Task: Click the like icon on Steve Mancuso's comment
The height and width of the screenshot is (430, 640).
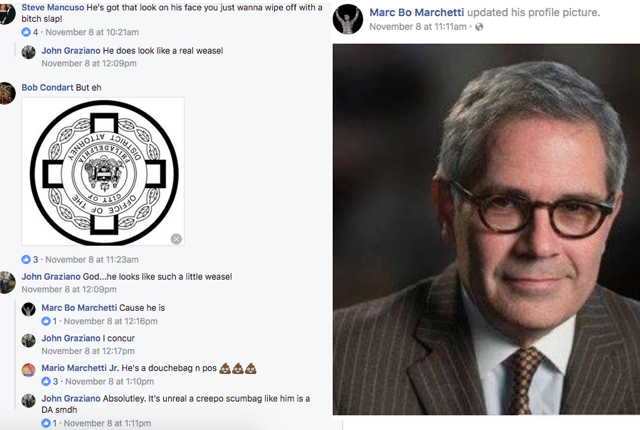Action: click(x=26, y=32)
